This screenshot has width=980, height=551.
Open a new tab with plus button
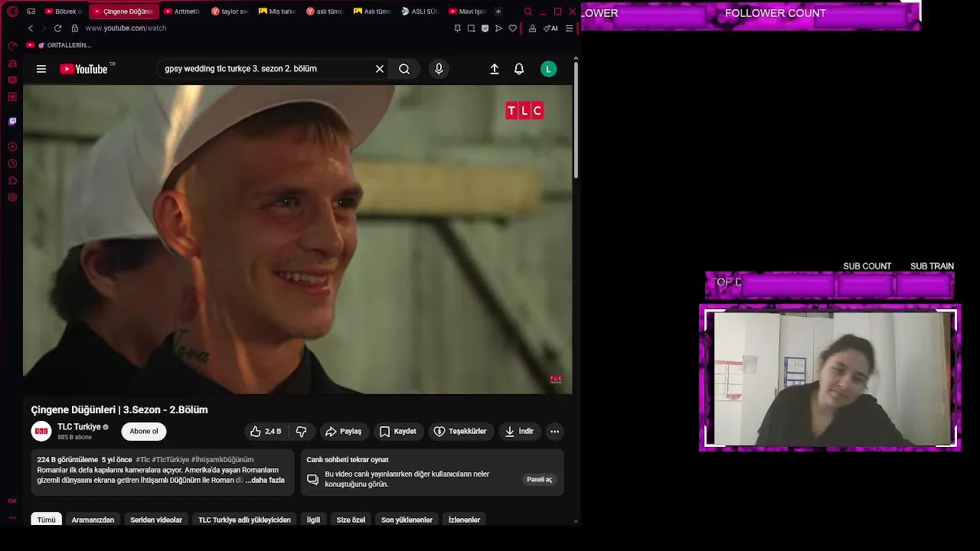point(498,11)
